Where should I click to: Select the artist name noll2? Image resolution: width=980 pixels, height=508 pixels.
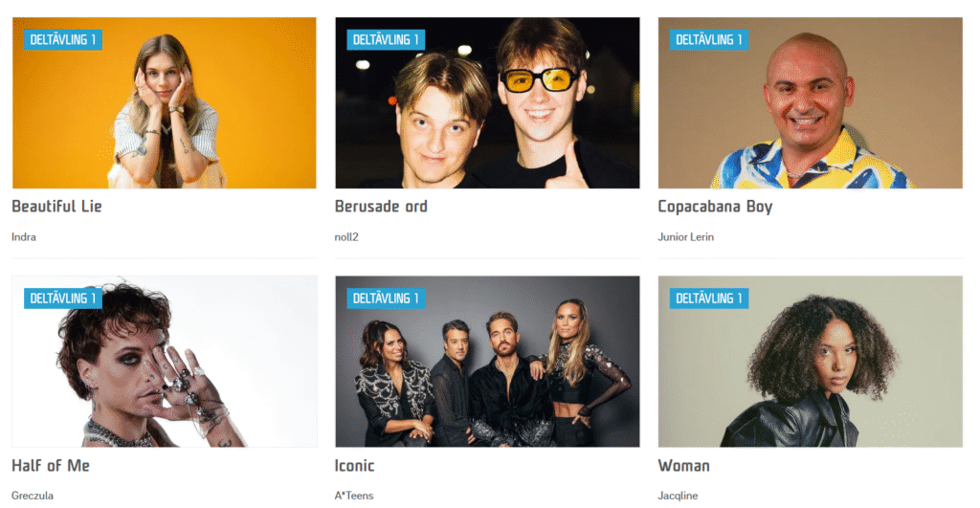point(346,237)
